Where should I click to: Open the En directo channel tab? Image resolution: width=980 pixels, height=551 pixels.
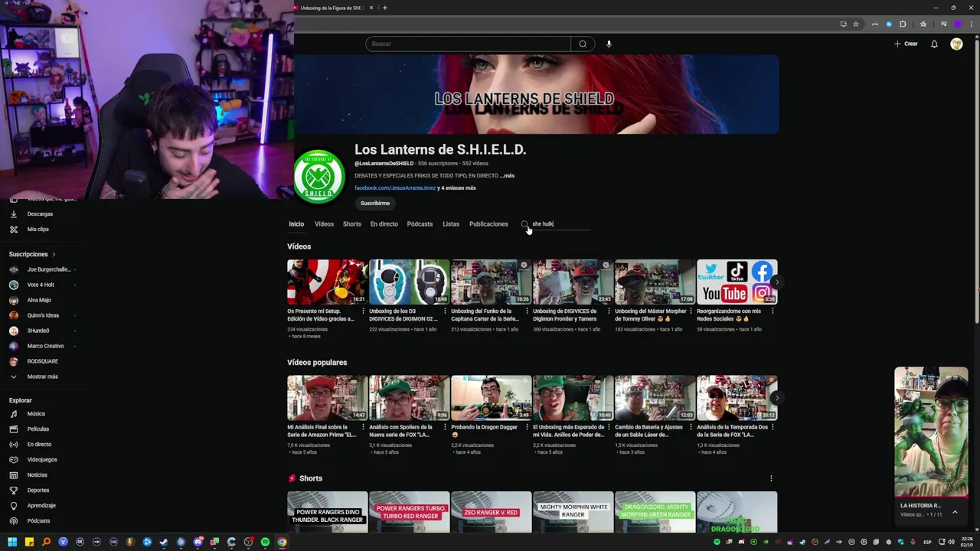coord(384,224)
